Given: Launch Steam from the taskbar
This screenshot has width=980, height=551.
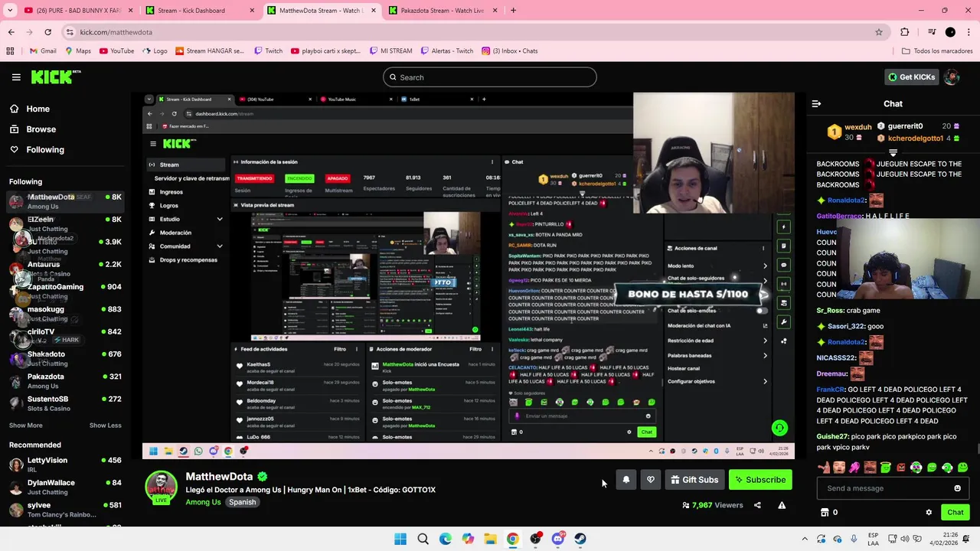Looking at the screenshot, I should point(580,539).
